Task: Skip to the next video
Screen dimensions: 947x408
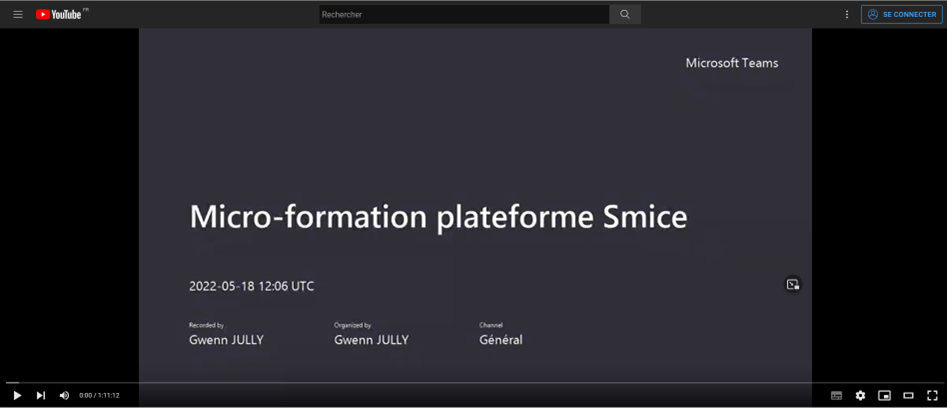Action: 41,396
